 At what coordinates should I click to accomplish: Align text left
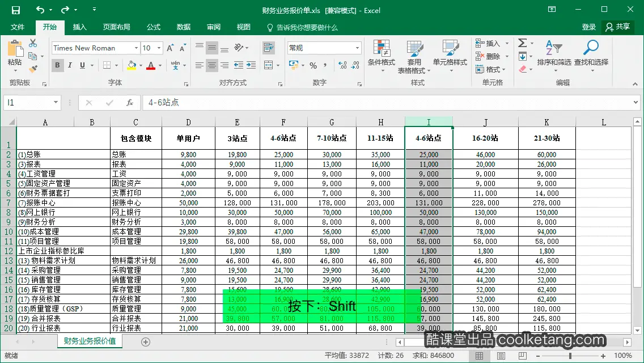pos(199,65)
